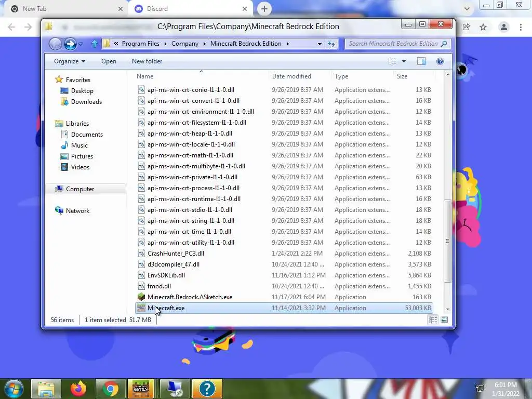Switch to the Discord browser tab
Image resolution: width=532 pixels, height=399 pixels.
pyautogui.click(x=190, y=9)
